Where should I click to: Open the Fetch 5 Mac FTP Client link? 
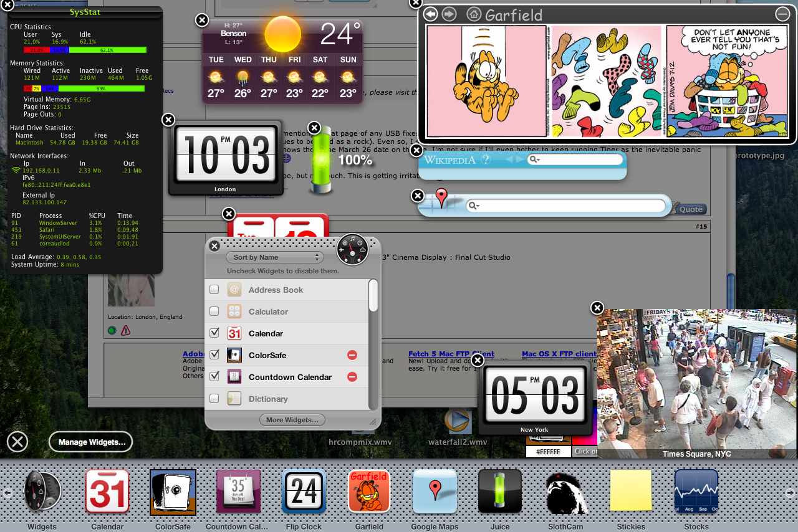pos(451,354)
